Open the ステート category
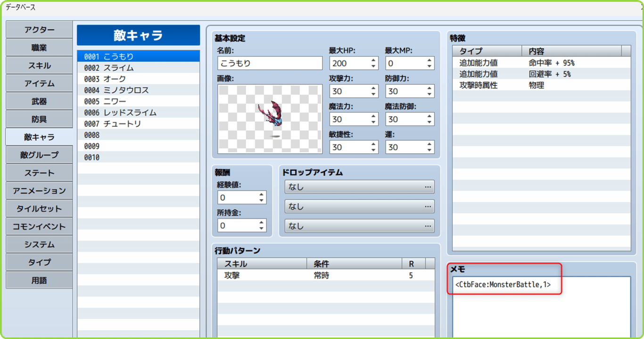Screen dimensions: 644x339 click(39, 173)
